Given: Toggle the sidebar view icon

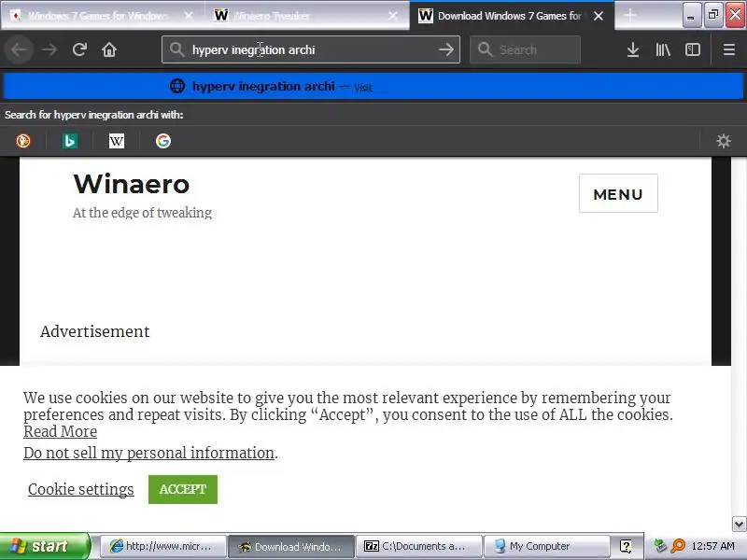Looking at the screenshot, I should click(x=693, y=49).
